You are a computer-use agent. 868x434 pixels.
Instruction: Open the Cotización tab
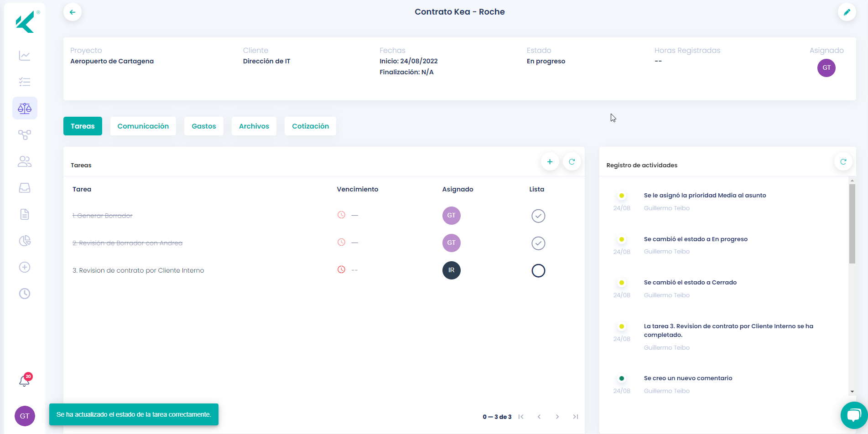click(x=310, y=126)
